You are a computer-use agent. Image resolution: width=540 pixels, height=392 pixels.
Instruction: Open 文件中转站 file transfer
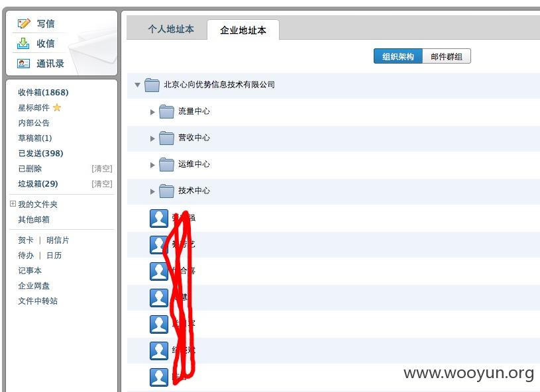(x=38, y=301)
